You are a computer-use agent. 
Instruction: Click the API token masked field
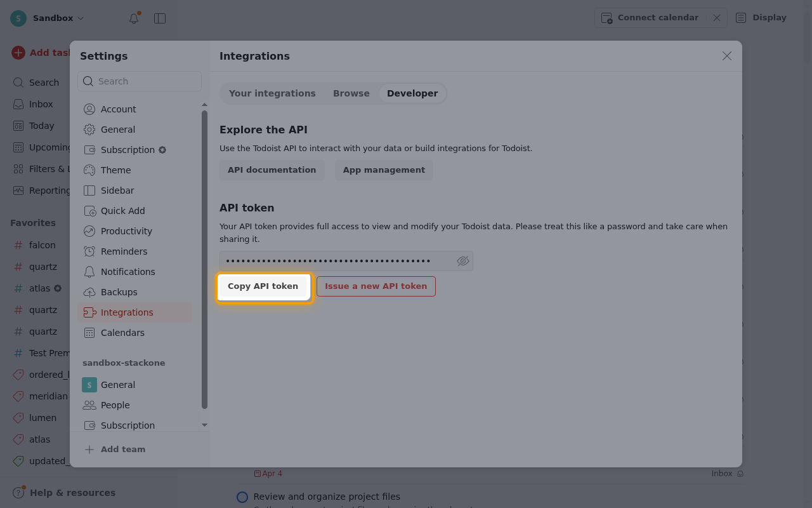(x=346, y=261)
